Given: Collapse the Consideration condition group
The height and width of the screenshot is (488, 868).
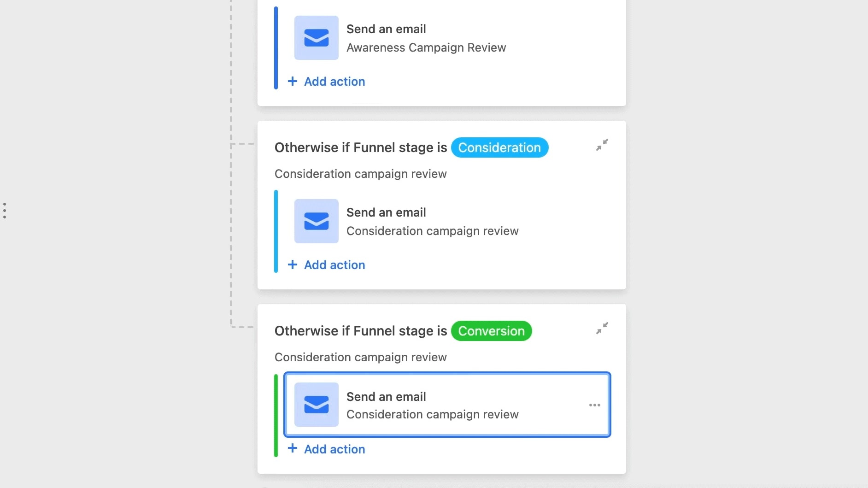Looking at the screenshot, I should (x=602, y=145).
